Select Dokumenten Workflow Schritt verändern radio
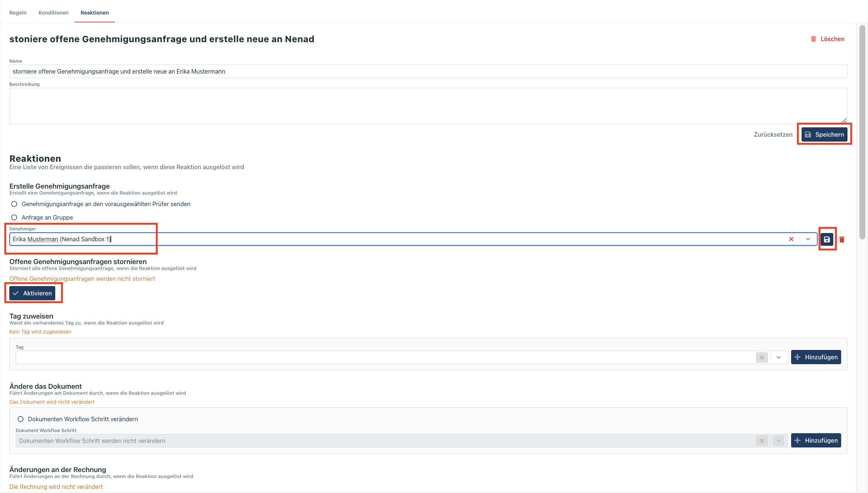The image size is (868, 493). point(21,419)
